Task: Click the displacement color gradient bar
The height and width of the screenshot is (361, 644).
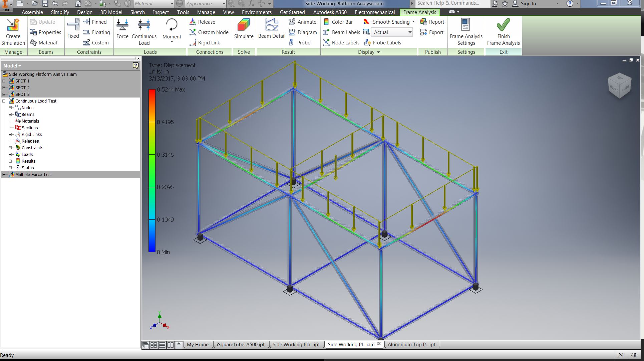Action: point(152,170)
